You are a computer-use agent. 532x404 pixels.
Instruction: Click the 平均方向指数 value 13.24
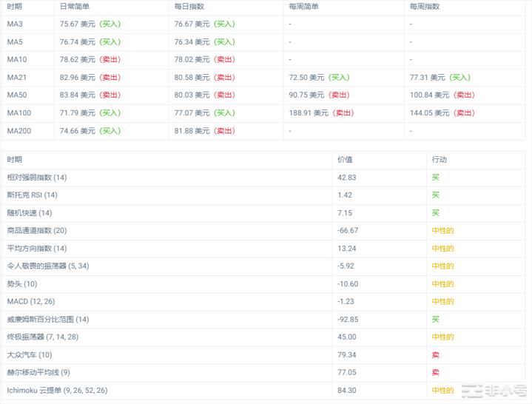(347, 249)
